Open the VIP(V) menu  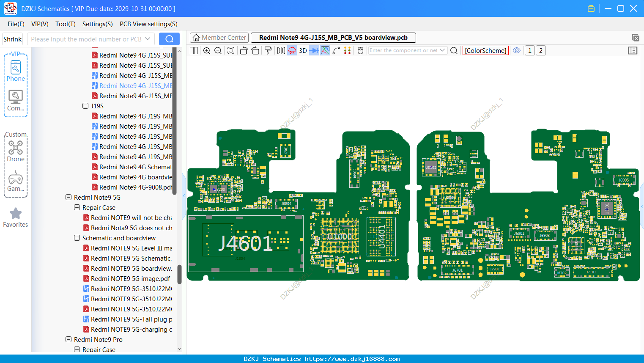point(40,24)
